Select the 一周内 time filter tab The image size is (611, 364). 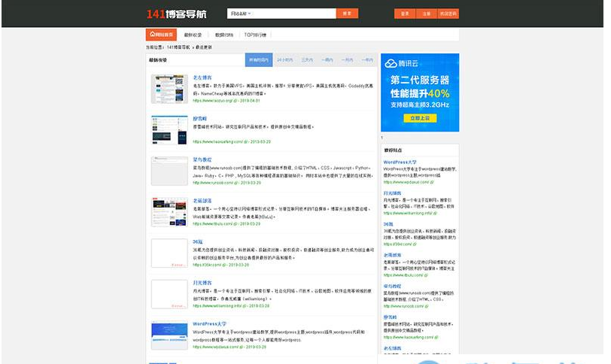pyautogui.click(x=327, y=59)
